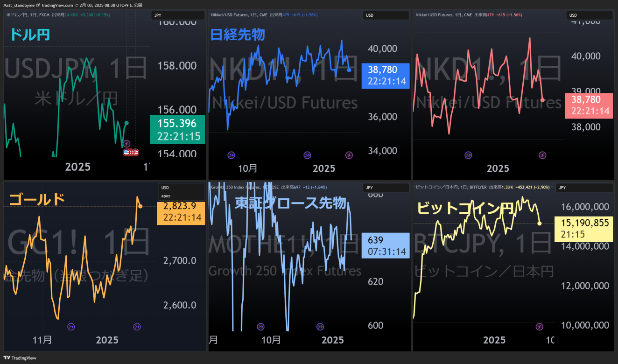Image resolution: width=618 pixels, height=364 pixels.
Task: Click the last-price dot on the red Nikkei line
Action: coord(543,100)
